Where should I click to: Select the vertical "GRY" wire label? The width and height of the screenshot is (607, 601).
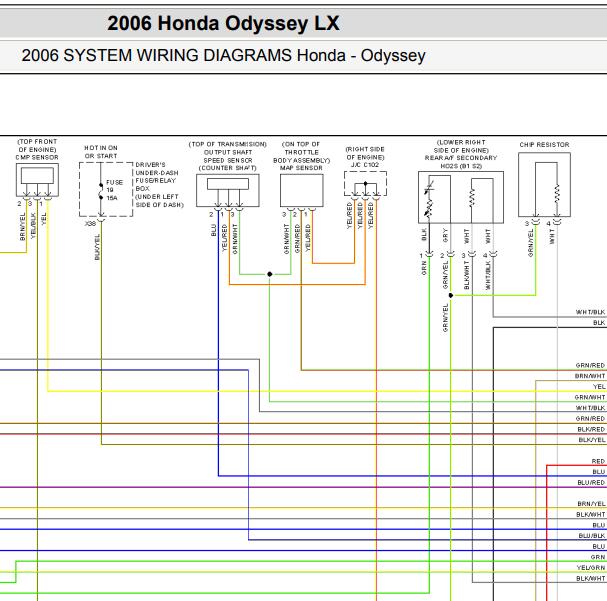click(445, 235)
